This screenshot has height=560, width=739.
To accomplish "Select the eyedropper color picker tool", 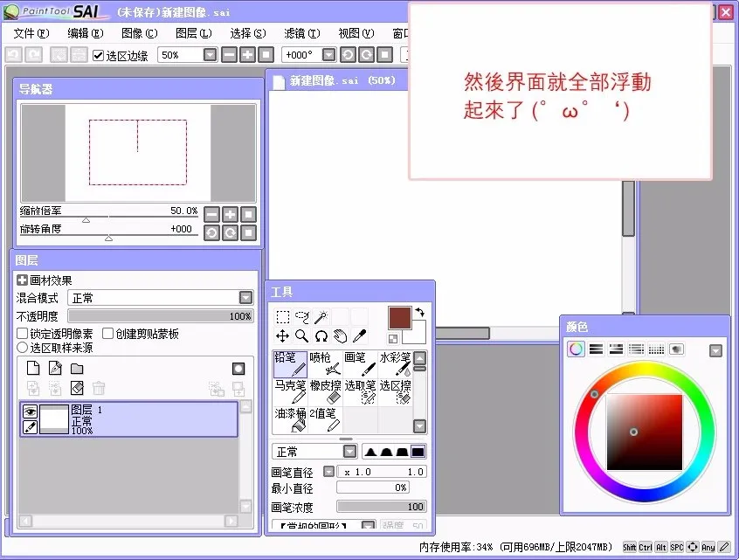I will point(358,335).
